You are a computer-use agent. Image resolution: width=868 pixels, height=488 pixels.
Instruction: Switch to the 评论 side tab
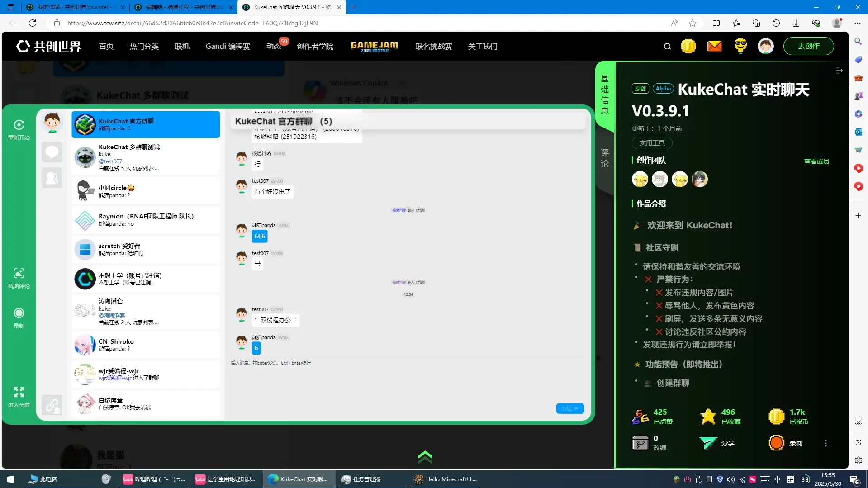pyautogui.click(x=605, y=158)
